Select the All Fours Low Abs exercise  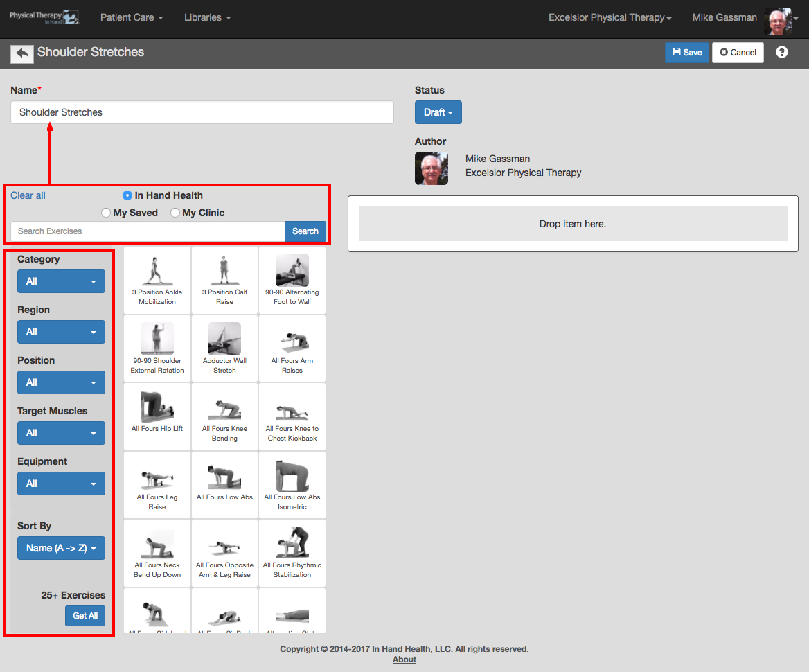pos(224,485)
